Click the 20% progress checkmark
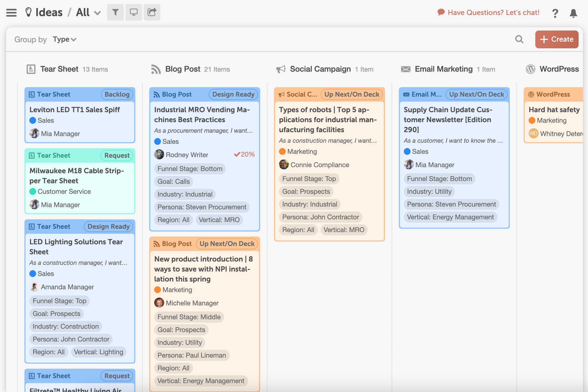The height and width of the screenshot is (392, 588). click(x=237, y=154)
